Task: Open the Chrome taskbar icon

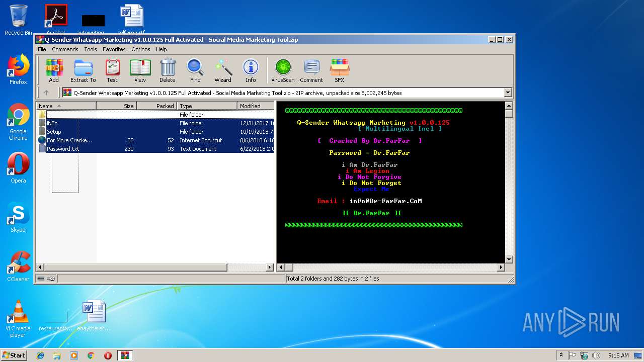Action: (91, 355)
